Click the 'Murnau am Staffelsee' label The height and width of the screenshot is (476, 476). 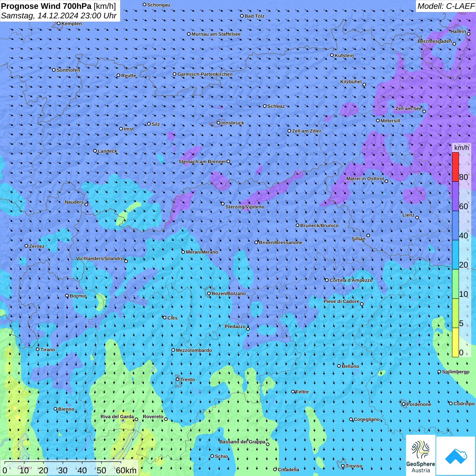pyautogui.click(x=216, y=34)
